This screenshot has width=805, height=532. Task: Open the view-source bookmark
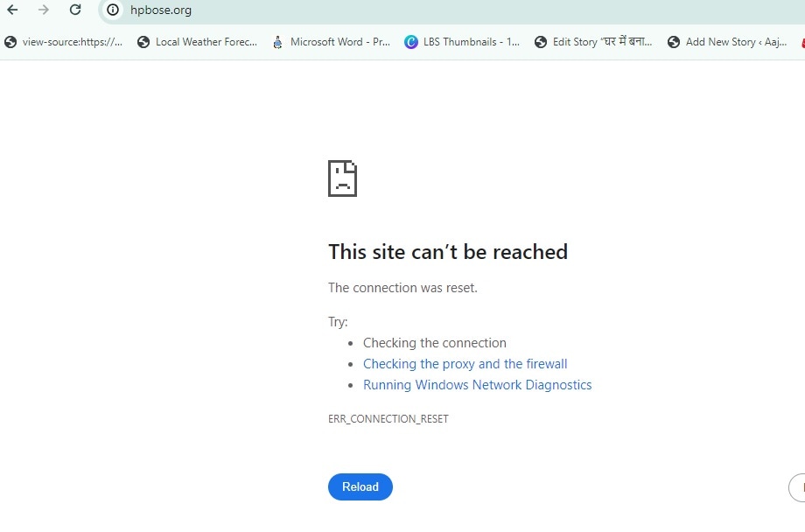tap(64, 42)
